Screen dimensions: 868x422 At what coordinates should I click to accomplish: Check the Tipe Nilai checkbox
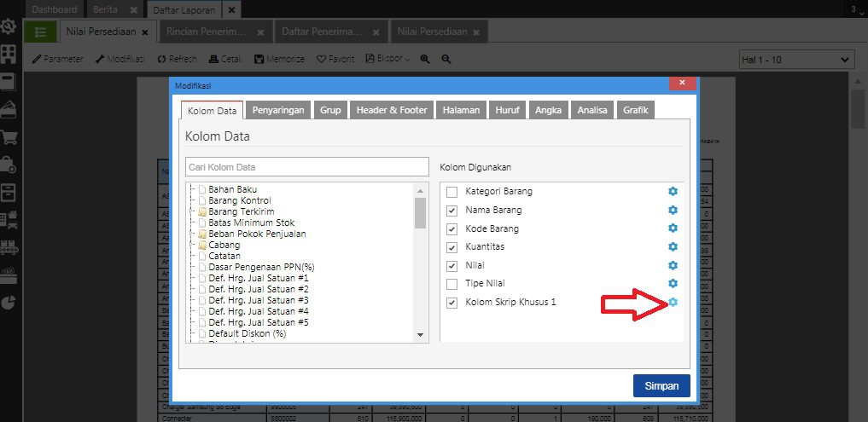452,284
